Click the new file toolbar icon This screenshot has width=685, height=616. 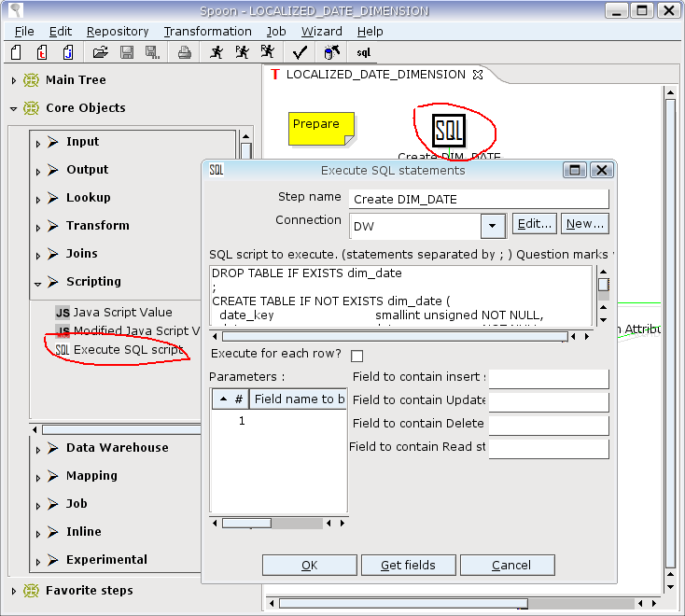pyautogui.click(x=16, y=52)
